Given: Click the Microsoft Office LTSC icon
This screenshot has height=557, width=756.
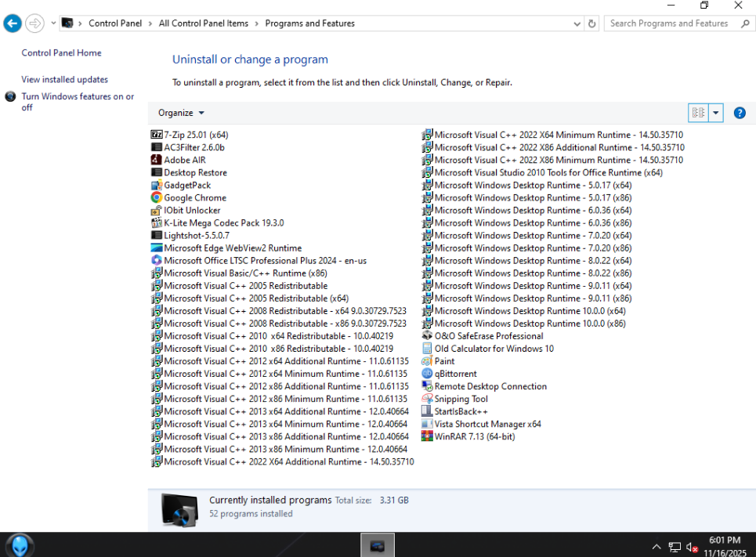Looking at the screenshot, I should (x=156, y=260).
